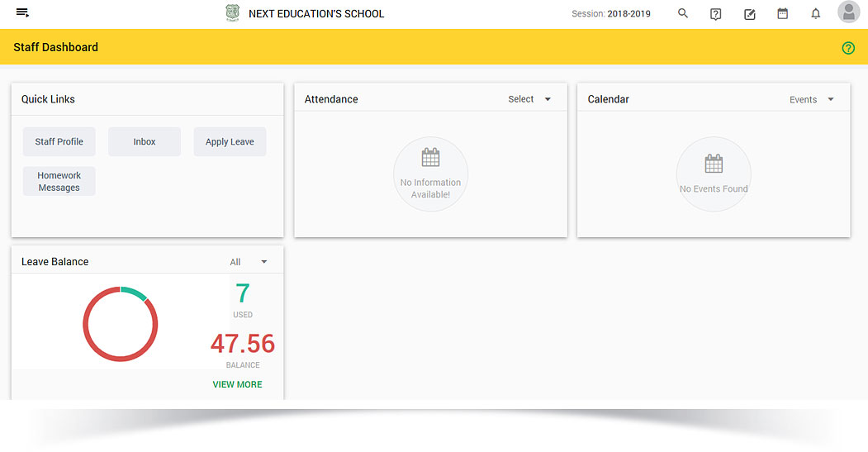Image resolution: width=868 pixels, height=452 pixels.
Task: Open the hamburger navigation menu
Action: (22, 13)
